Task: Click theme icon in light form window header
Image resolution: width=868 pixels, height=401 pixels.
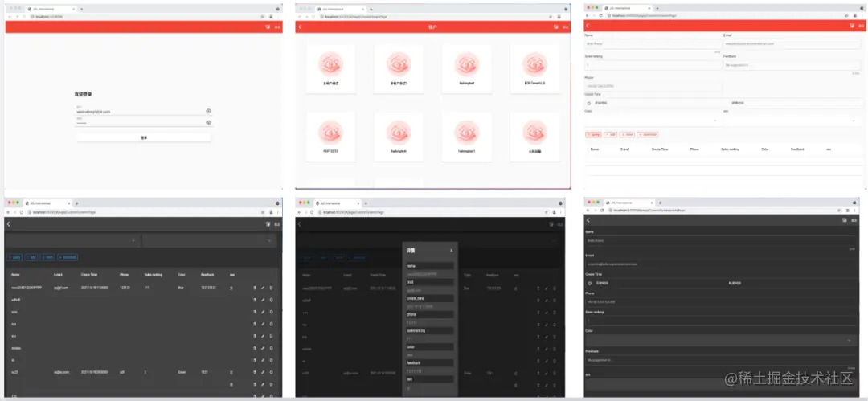Action: click(x=853, y=26)
